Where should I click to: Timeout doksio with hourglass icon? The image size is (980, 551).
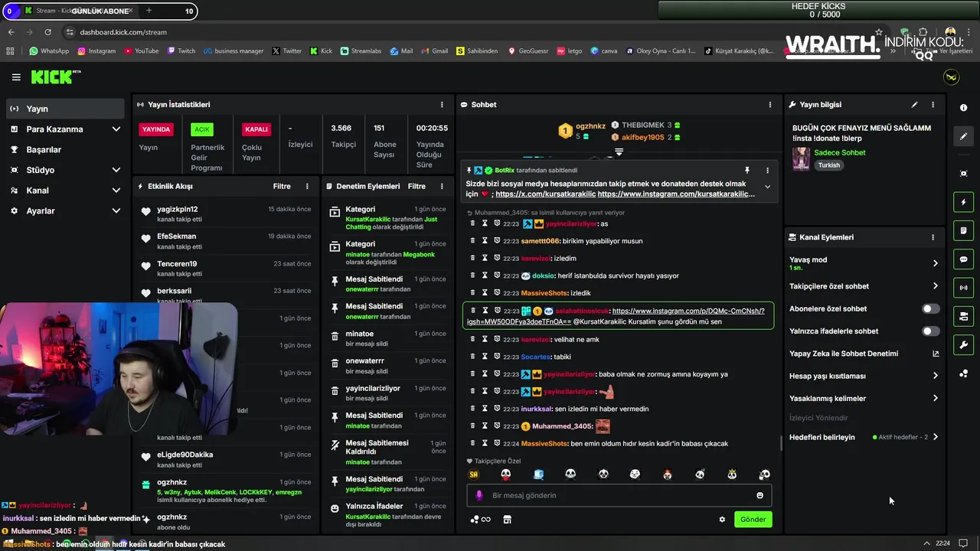pos(485,275)
